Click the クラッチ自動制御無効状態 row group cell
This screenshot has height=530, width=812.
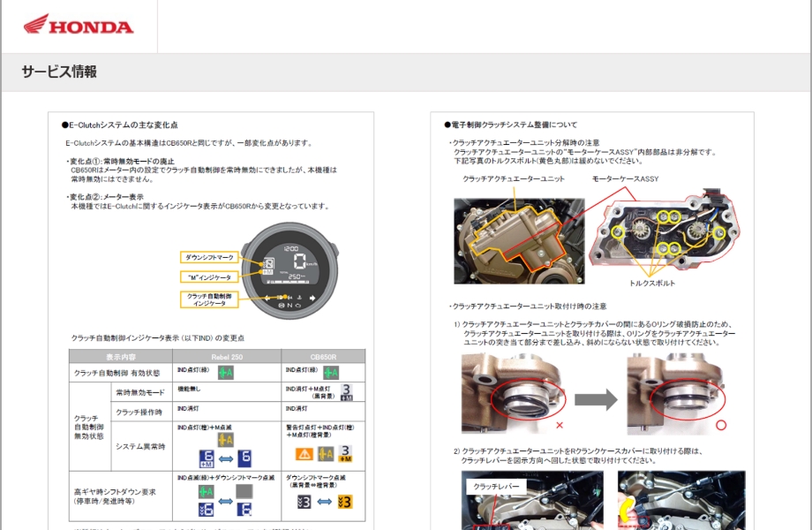point(88,427)
